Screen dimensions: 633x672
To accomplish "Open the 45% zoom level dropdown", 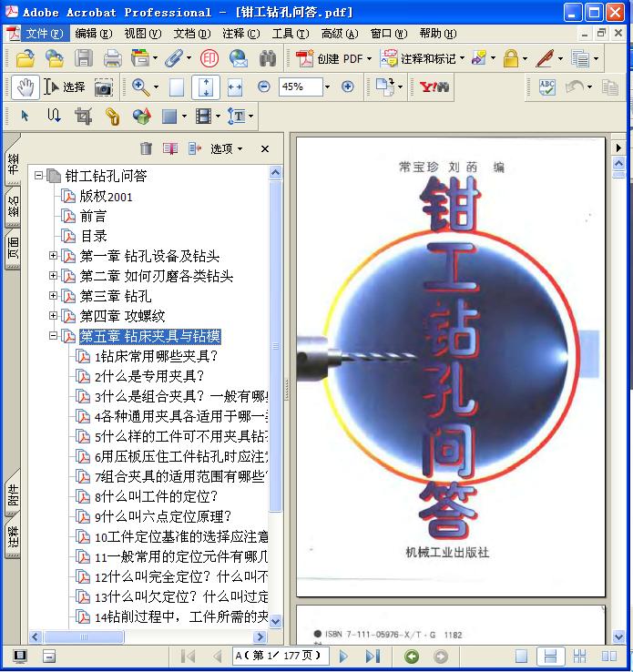I will point(327,87).
